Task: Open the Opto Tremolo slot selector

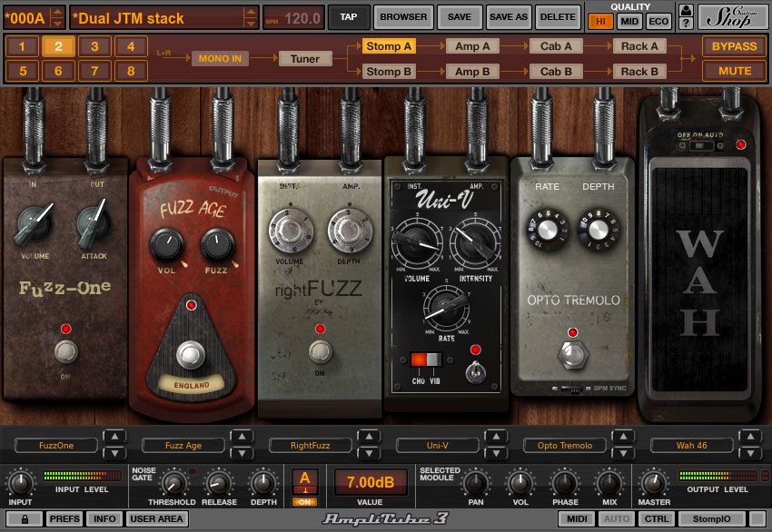Action: (x=565, y=446)
